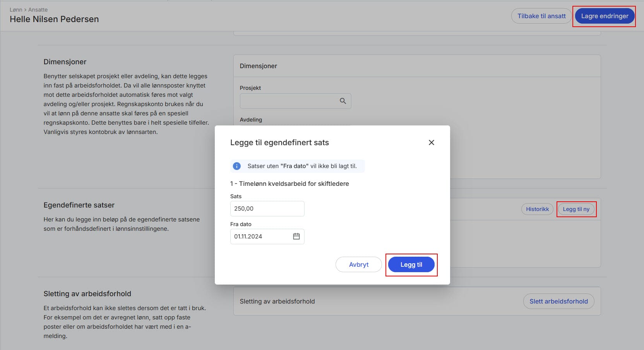The height and width of the screenshot is (350, 644).
Task: Close the egendefinert sats dialog
Action: click(x=431, y=142)
